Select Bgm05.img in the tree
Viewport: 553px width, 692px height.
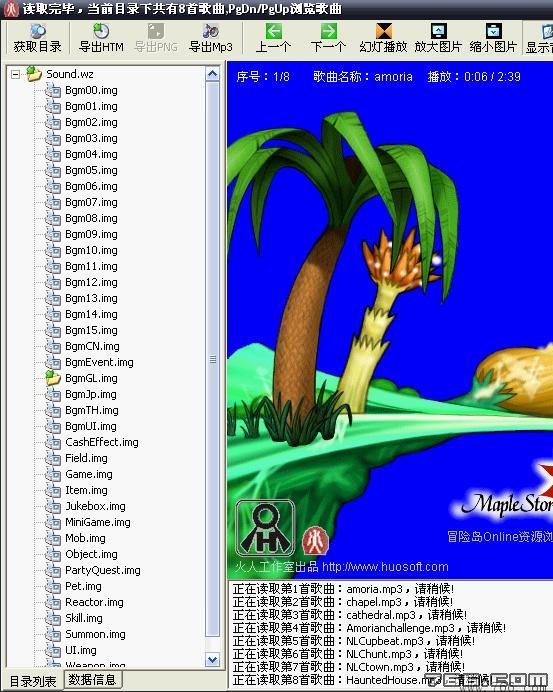pos(91,170)
